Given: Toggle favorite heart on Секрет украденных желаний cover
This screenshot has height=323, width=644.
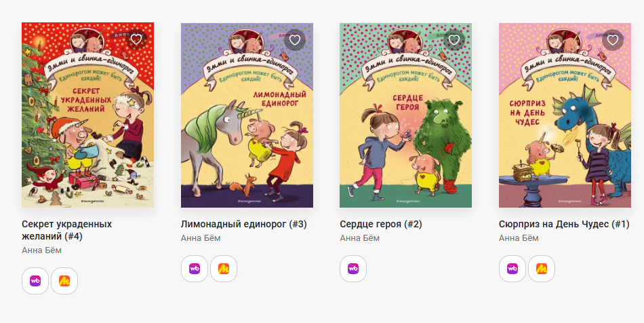Looking at the screenshot, I should tap(136, 39).
